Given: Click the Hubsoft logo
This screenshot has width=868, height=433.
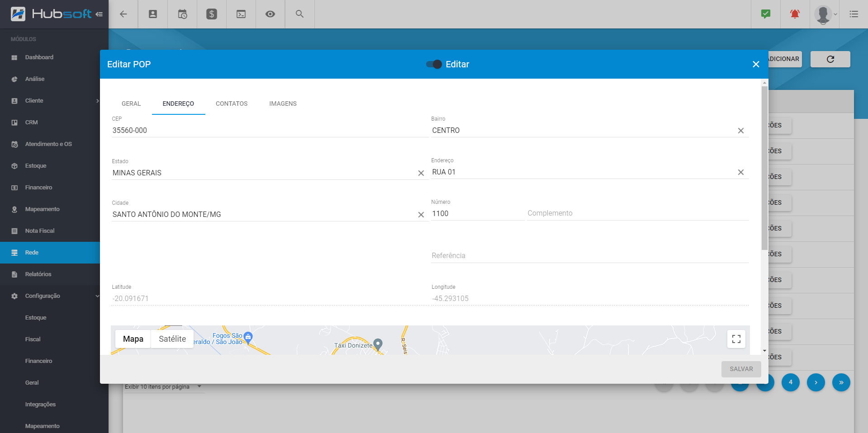Looking at the screenshot, I should 51,14.
